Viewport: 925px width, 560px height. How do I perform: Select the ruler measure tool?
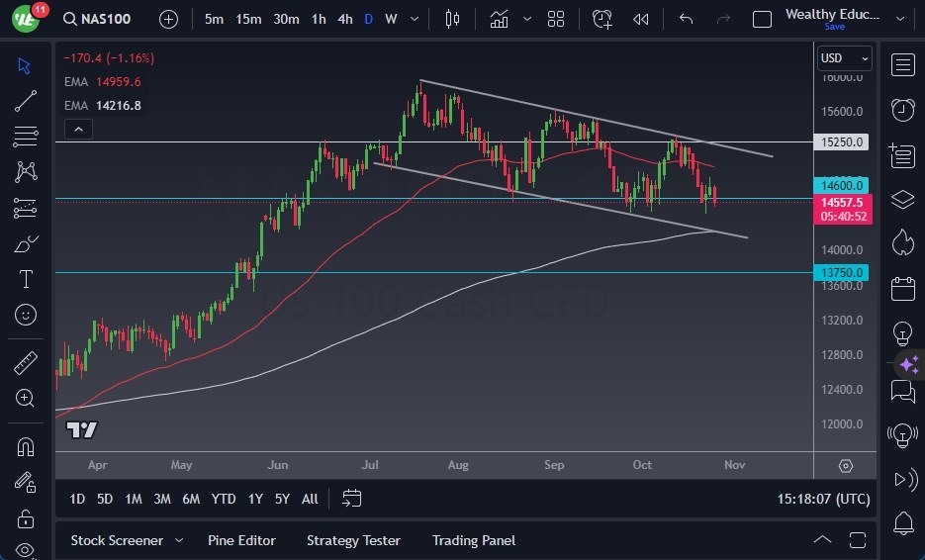click(26, 363)
